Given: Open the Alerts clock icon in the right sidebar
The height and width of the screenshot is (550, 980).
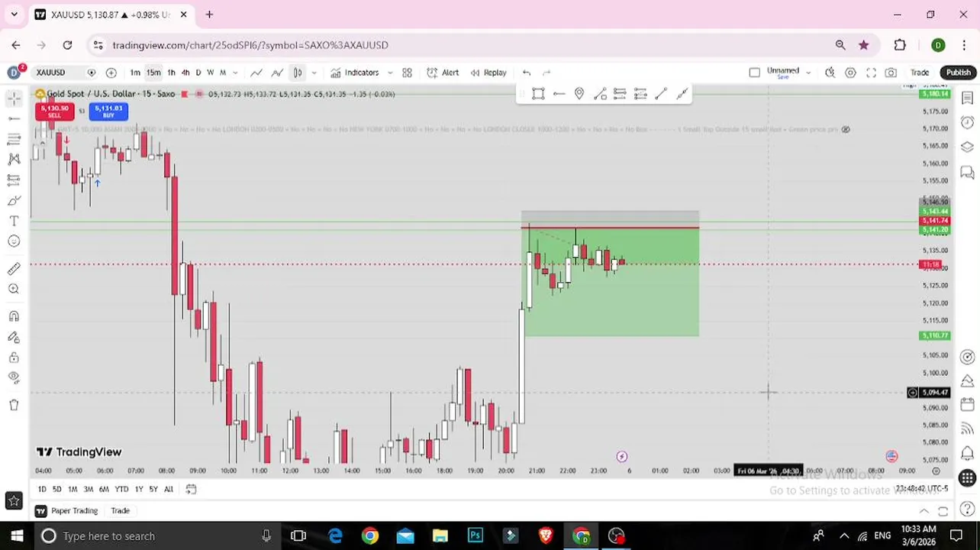Looking at the screenshot, I should click(967, 122).
